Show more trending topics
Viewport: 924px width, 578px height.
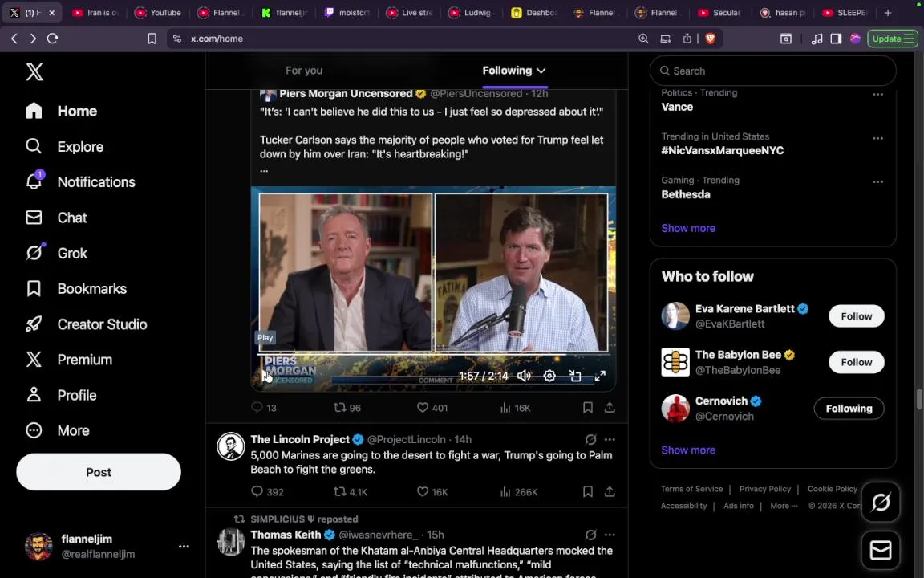click(688, 228)
